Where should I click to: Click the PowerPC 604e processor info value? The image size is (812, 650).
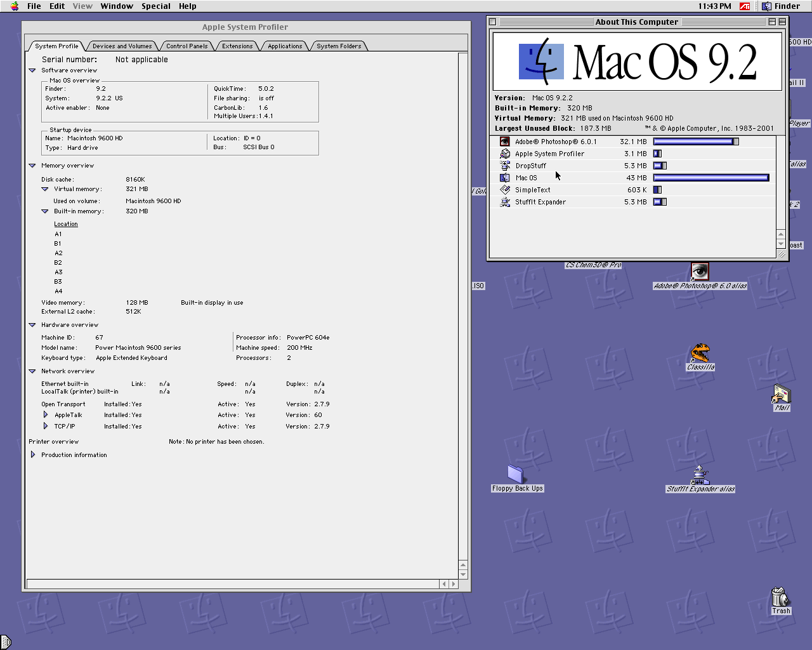308,338
